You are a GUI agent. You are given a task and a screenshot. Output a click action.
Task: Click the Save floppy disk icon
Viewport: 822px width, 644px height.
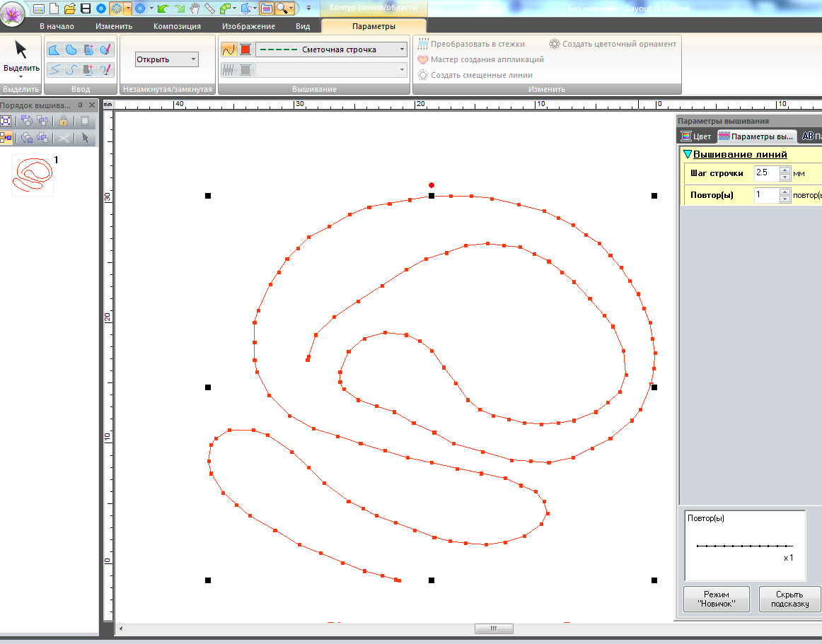click(x=86, y=8)
